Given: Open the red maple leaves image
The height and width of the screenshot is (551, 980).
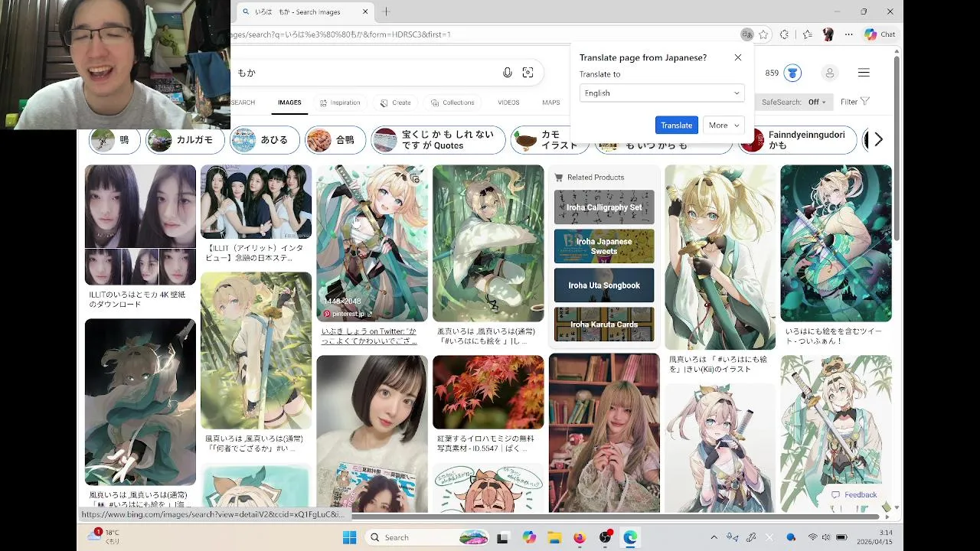Looking at the screenshot, I should (x=488, y=392).
